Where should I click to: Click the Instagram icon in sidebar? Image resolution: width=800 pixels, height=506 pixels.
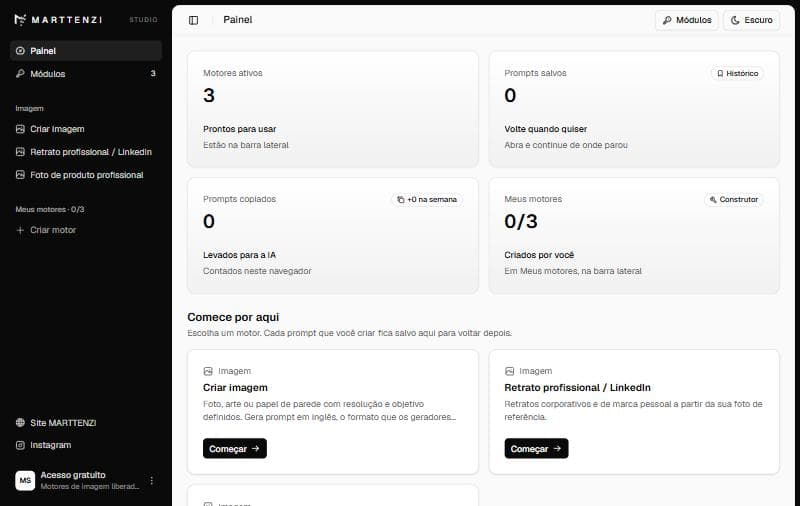click(20, 445)
